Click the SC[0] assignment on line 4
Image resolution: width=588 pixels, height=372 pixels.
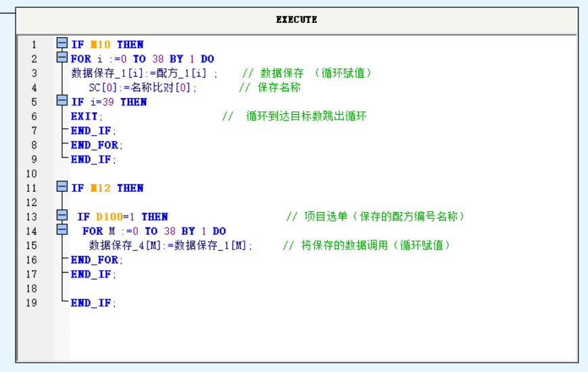pyautogui.click(x=143, y=88)
